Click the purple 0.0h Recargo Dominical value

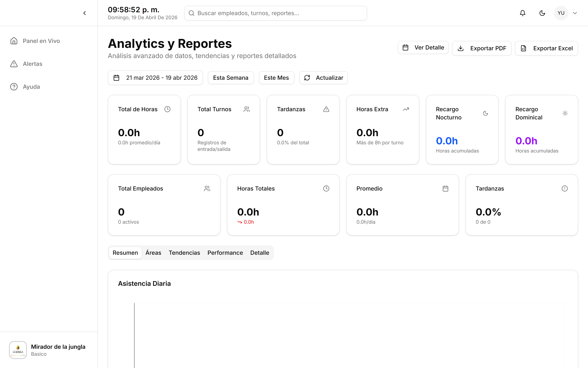pyautogui.click(x=526, y=141)
